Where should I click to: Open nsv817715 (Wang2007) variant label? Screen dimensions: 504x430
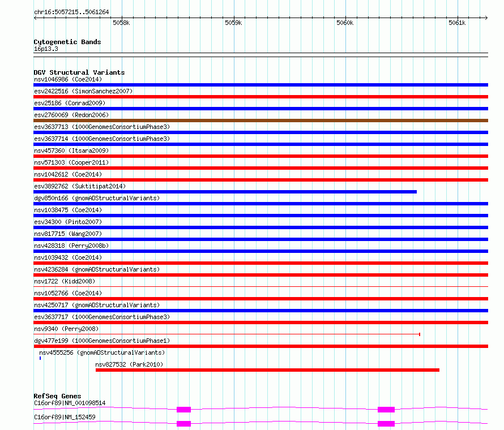tap(68, 234)
